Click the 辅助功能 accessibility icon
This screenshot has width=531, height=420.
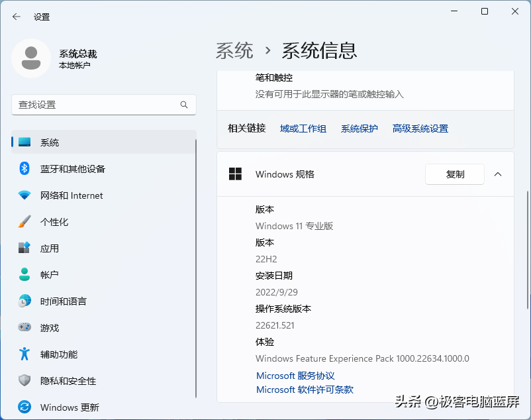pos(24,354)
